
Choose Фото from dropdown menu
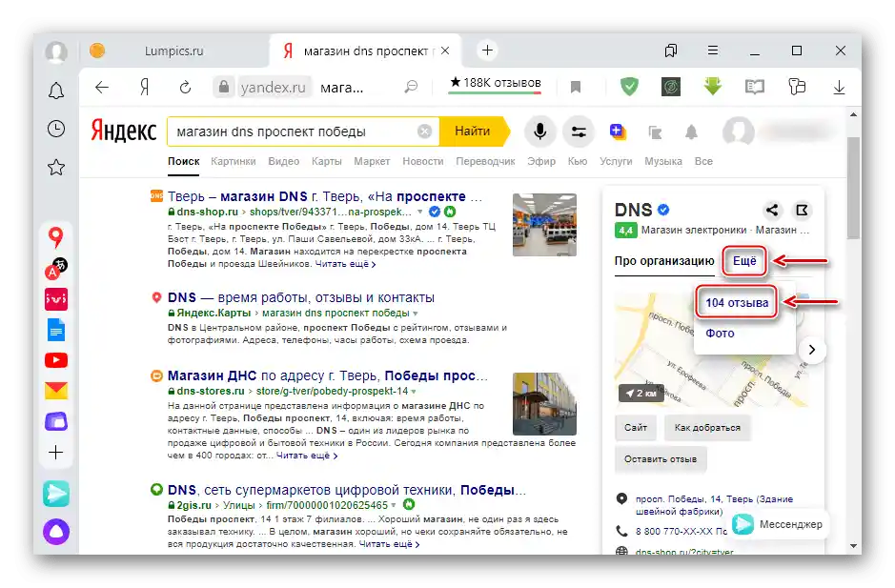click(720, 334)
